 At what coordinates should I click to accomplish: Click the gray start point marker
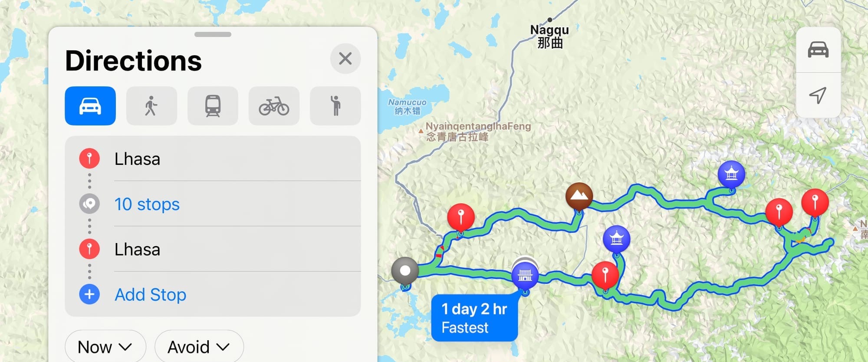405,271
